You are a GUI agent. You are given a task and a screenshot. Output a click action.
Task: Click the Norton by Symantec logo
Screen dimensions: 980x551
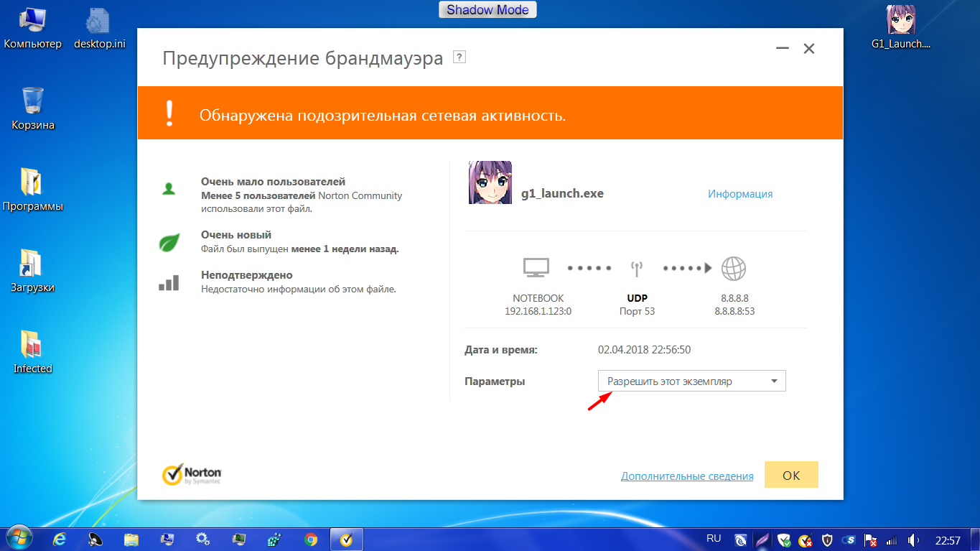pyautogui.click(x=192, y=474)
